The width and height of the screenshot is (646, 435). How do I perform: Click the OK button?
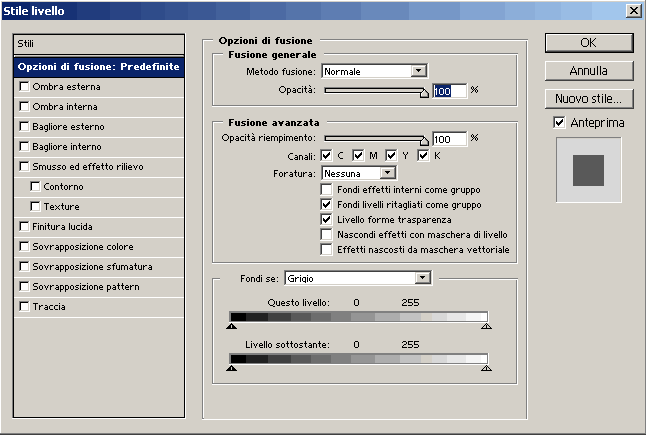[588, 43]
